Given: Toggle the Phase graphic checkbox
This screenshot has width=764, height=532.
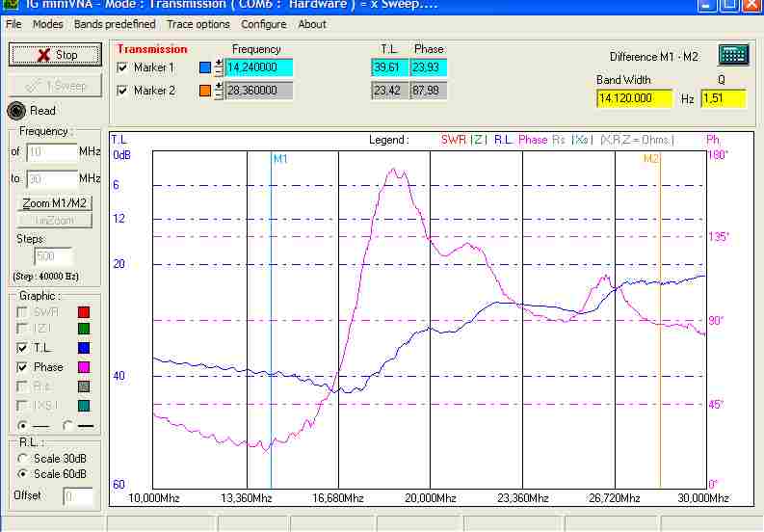Looking at the screenshot, I should (22, 367).
